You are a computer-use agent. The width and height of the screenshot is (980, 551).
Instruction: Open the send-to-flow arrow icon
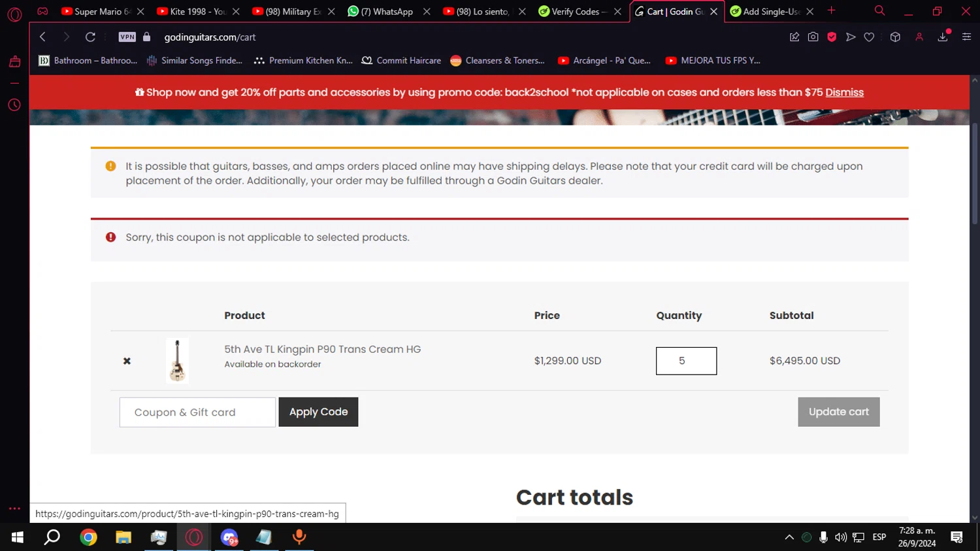850,37
